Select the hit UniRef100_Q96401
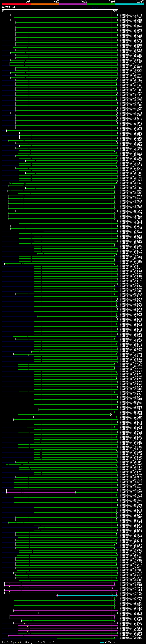 point(131,40)
